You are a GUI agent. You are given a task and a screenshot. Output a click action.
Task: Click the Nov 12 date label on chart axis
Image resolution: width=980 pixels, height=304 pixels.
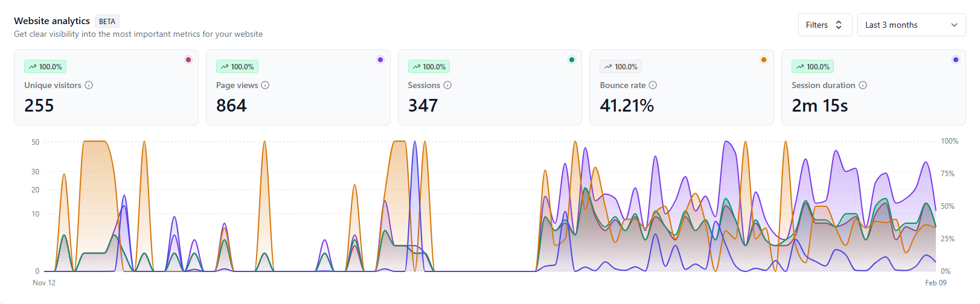[44, 283]
